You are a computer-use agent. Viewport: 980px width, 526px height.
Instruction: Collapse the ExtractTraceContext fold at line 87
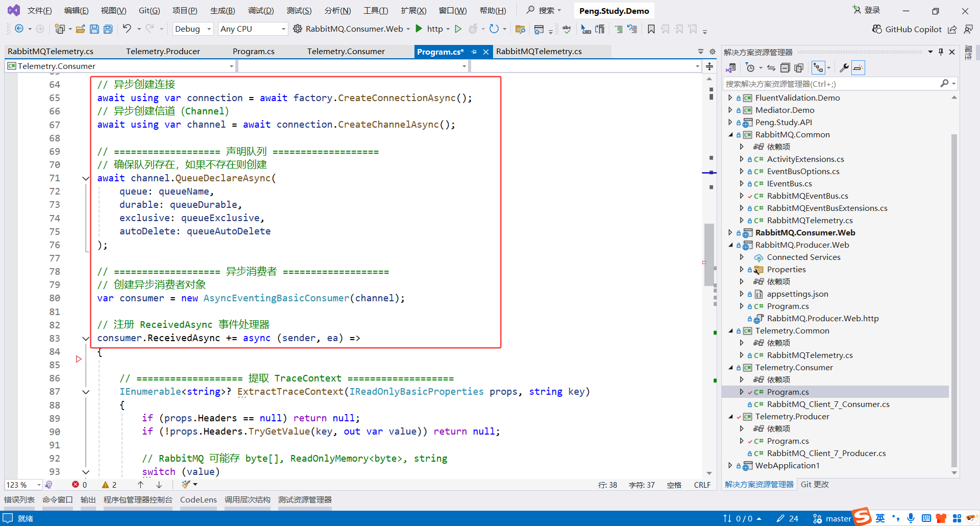click(x=86, y=392)
